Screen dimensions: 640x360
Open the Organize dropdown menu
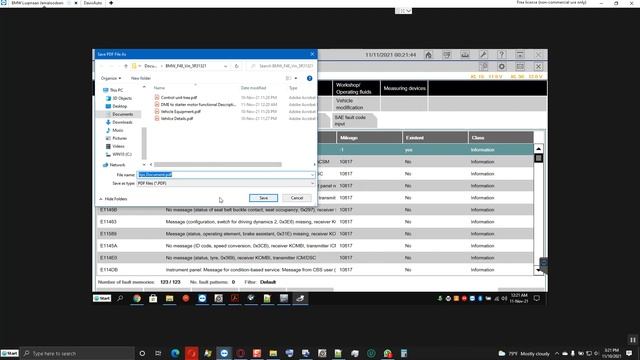click(111, 78)
